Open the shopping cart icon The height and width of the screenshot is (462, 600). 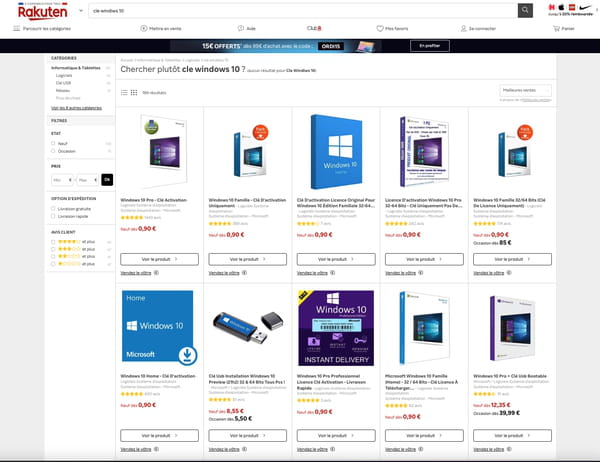[x=556, y=28]
